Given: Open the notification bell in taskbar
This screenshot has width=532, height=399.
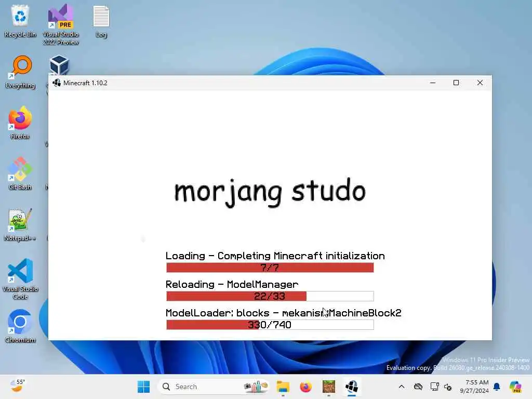Looking at the screenshot, I should click(497, 387).
